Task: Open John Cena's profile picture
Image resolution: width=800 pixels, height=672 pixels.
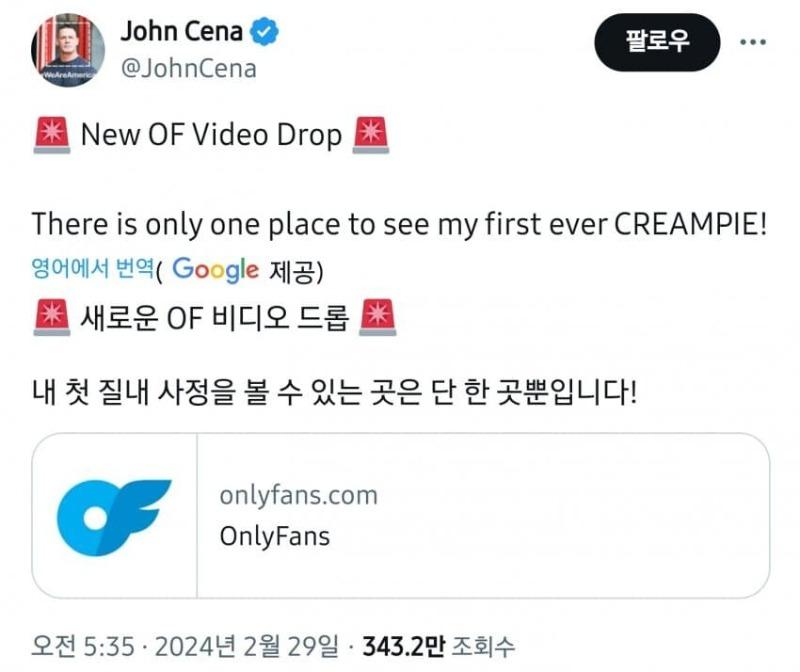Action: [x=68, y=50]
